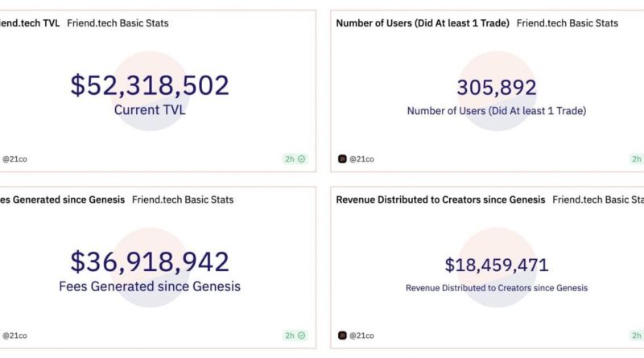Image resolution: width=644 pixels, height=358 pixels.
Task: Click Friend.tech Basic Stats in the TVL card
Action: pos(118,23)
